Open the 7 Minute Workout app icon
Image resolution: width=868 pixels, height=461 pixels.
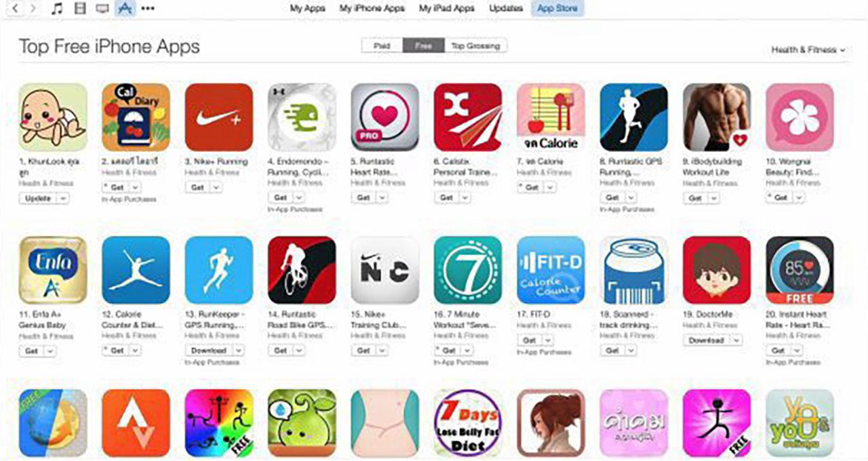pyautogui.click(x=468, y=270)
